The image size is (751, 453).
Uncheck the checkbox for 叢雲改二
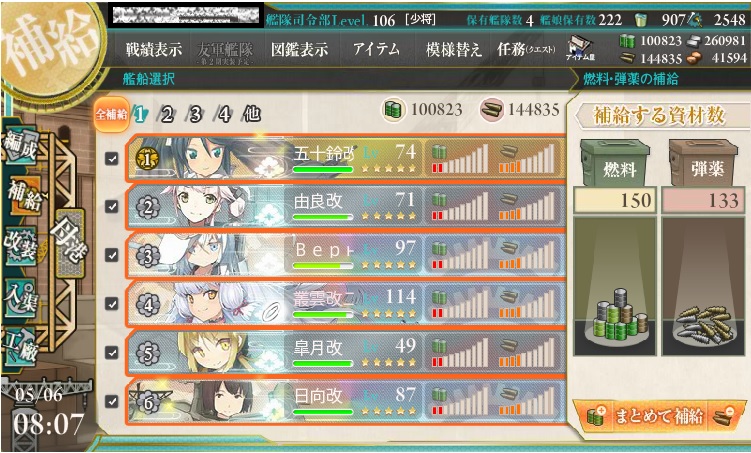[x=112, y=304]
